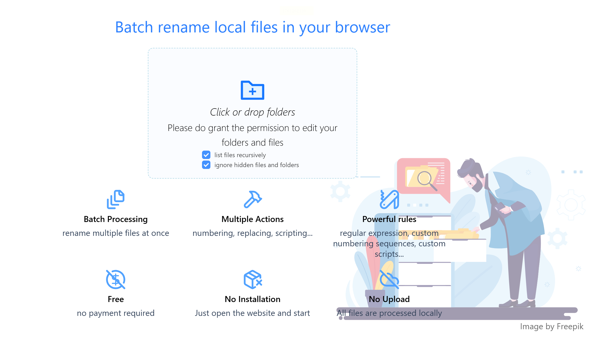Click the Batch Processing files icon

coord(115,199)
